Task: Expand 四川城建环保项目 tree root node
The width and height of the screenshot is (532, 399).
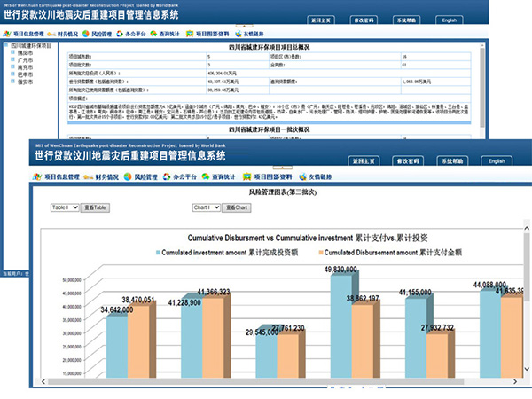Action: (x=4, y=46)
